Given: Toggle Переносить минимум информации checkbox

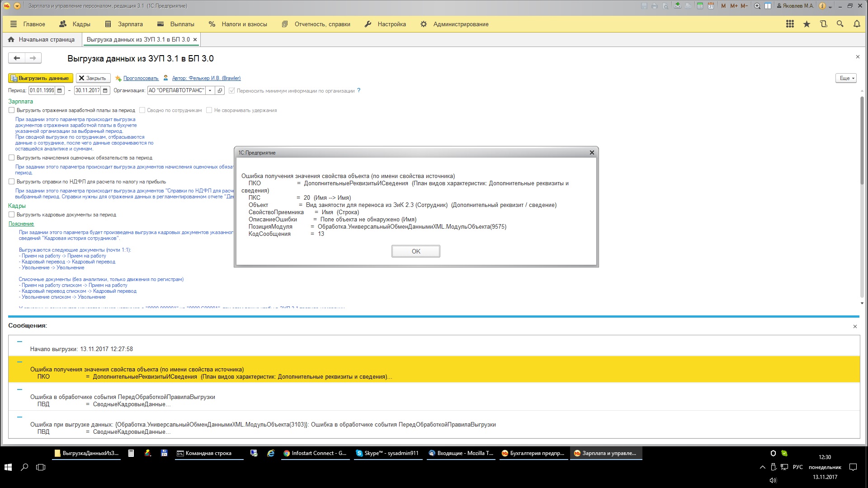Looking at the screenshot, I should 232,90.
